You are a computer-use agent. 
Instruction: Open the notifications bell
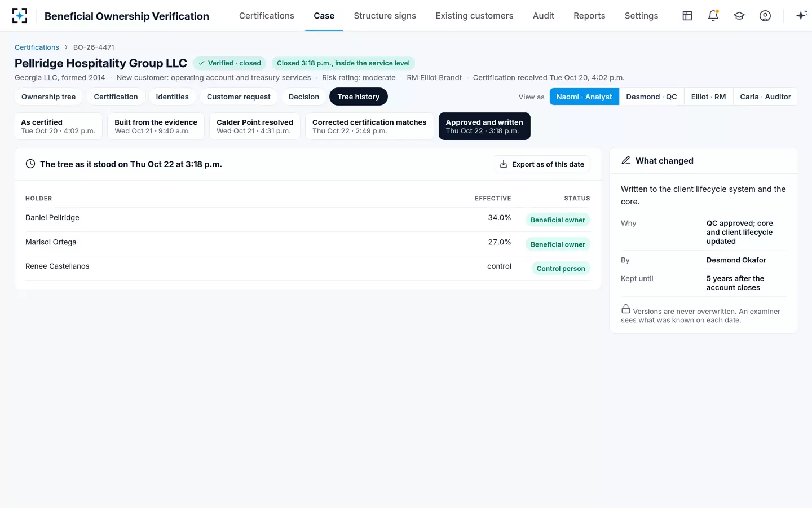(x=713, y=16)
